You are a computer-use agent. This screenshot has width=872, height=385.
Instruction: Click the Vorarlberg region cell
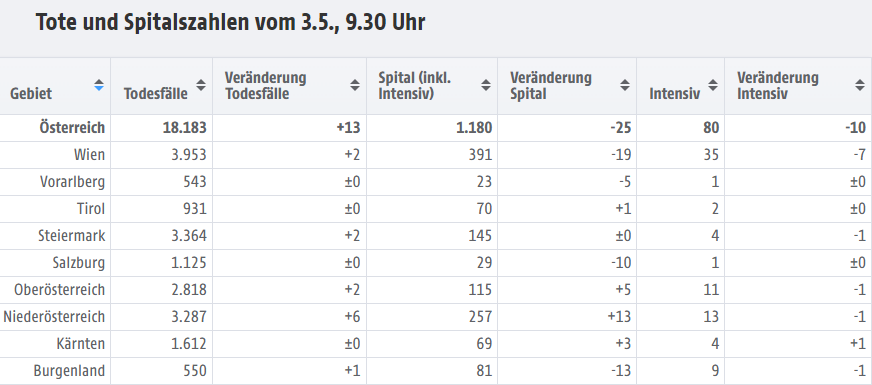coord(72,182)
